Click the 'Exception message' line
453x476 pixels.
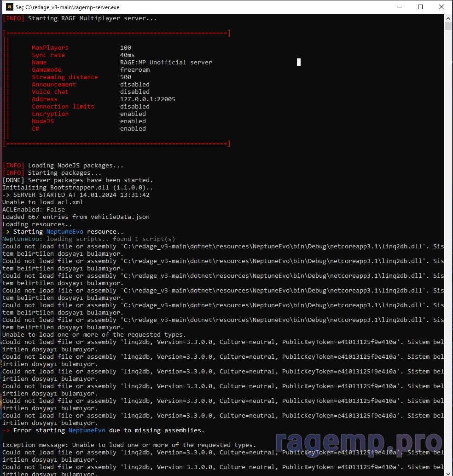pos(129,445)
